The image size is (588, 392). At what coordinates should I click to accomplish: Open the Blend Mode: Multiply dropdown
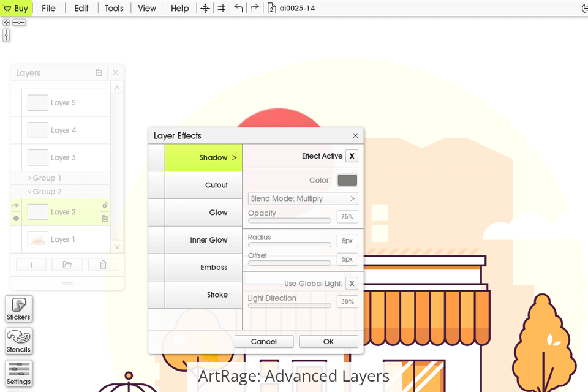point(303,198)
